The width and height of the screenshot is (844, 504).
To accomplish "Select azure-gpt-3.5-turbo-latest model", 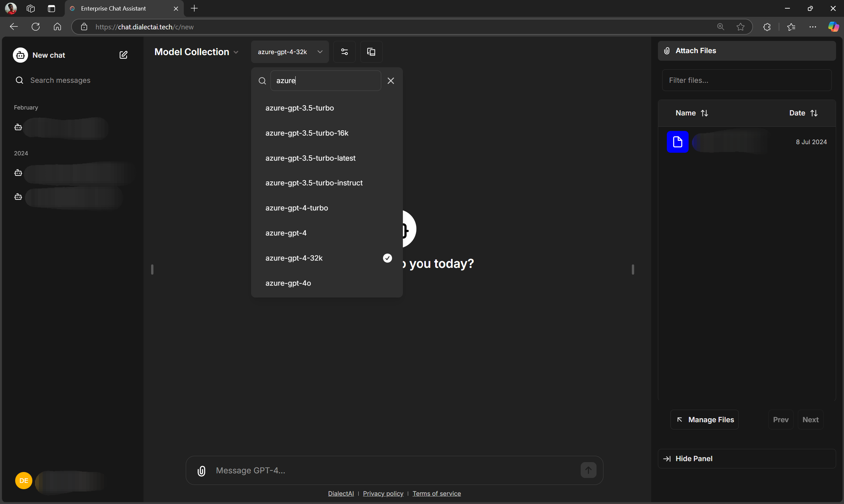I will point(327,158).
